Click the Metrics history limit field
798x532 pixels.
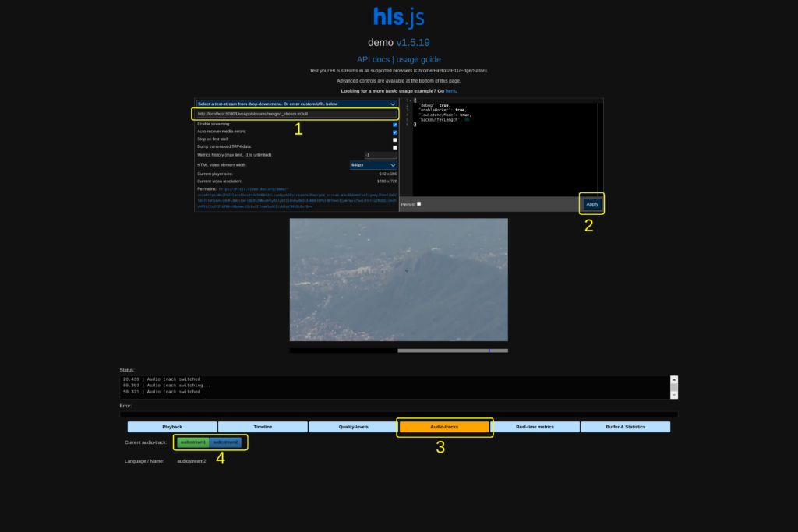click(380, 155)
